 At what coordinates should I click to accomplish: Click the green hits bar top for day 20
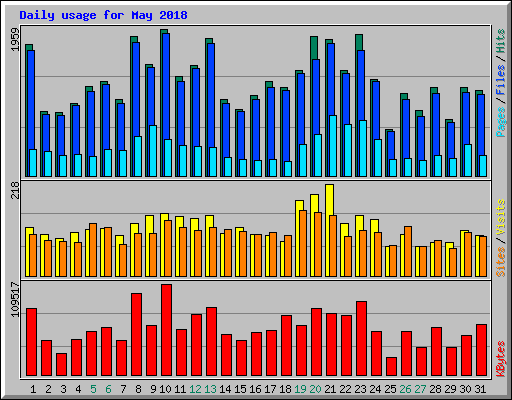tap(314, 48)
